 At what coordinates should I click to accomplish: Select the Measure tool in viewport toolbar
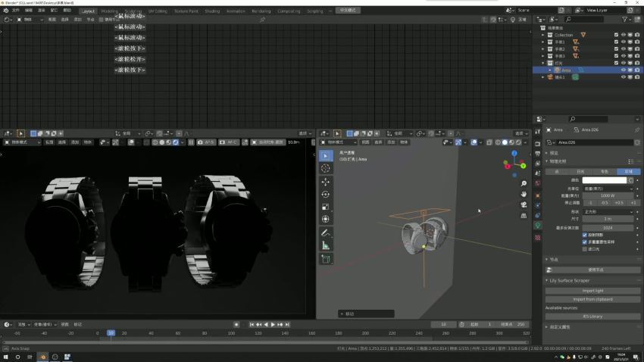click(326, 245)
